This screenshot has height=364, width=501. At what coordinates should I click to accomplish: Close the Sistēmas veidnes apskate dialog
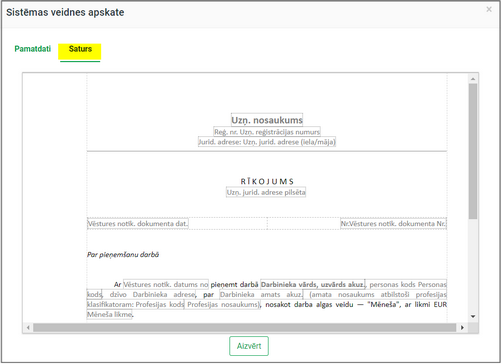click(x=489, y=9)
